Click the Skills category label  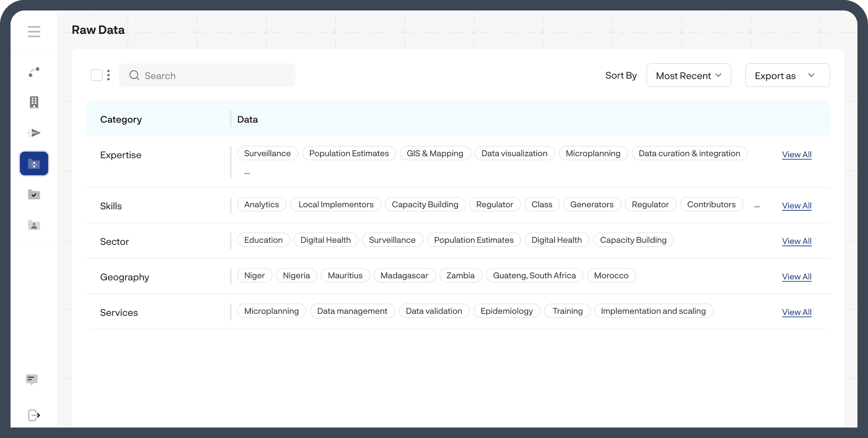tap(111, 206)
